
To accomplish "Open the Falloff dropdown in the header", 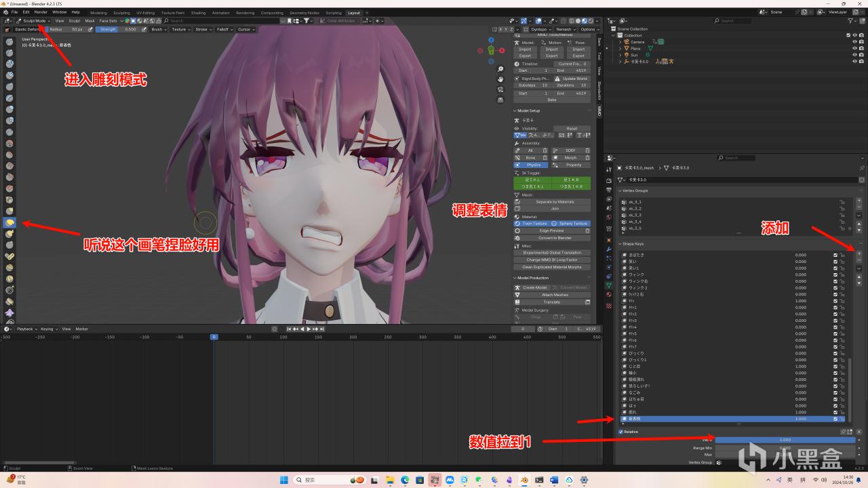I will [x=224, y=30].
